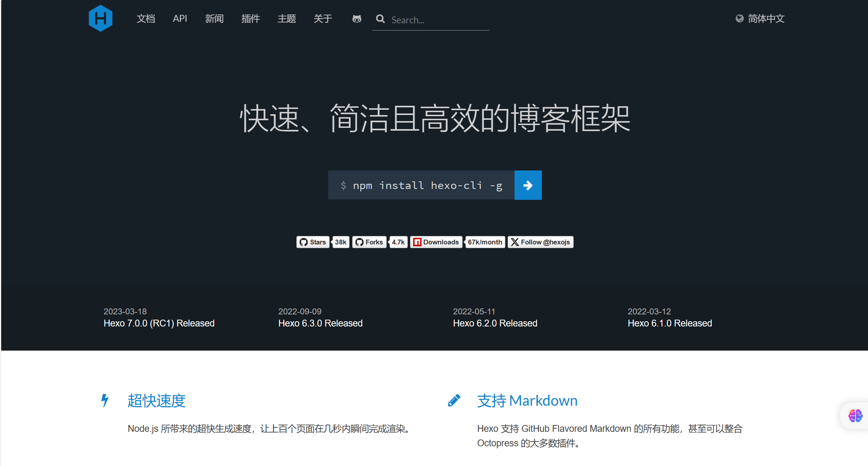
Task: Open the 文档 docs menu item
Action: click(x=146, y=18)
